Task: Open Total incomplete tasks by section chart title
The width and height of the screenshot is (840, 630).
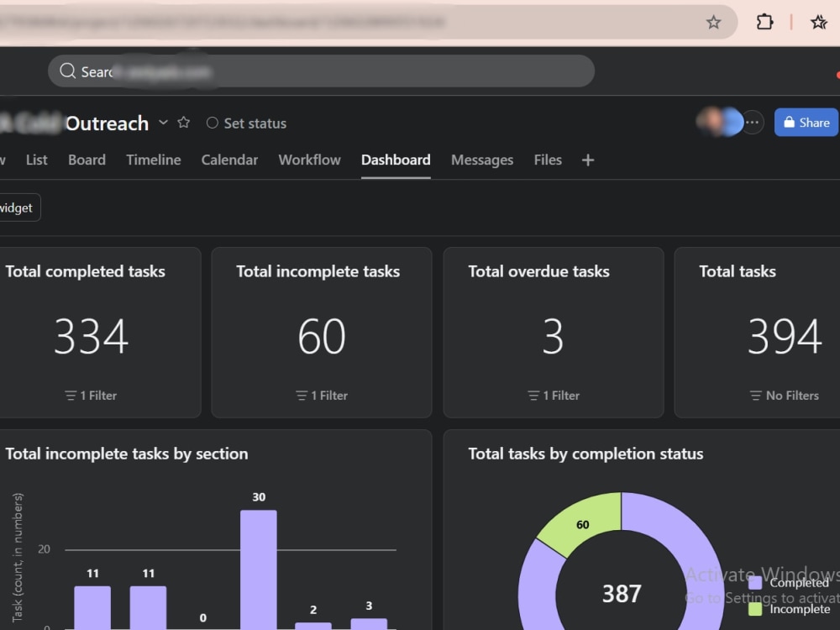Action: coord(127,454)
